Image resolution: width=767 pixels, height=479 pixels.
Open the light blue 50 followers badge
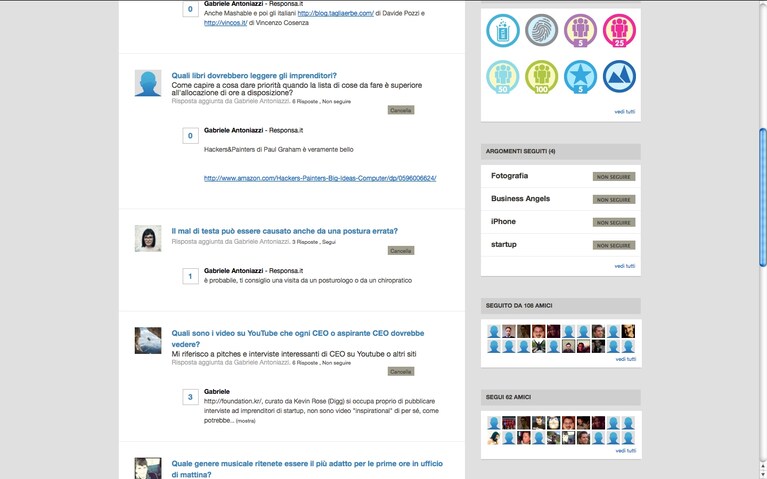(x=502, y=77)
